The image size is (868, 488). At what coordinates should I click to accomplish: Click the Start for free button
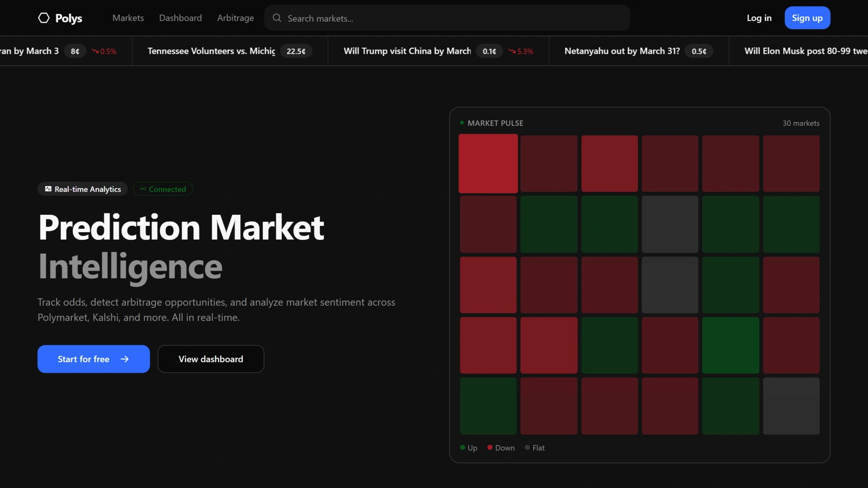[x=94, y=359]
